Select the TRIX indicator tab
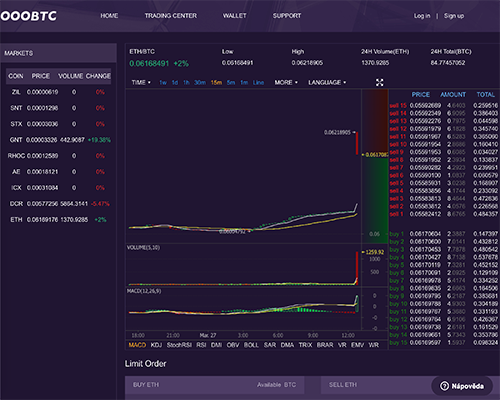The image size is (500, 400). (x=305, y=345)
